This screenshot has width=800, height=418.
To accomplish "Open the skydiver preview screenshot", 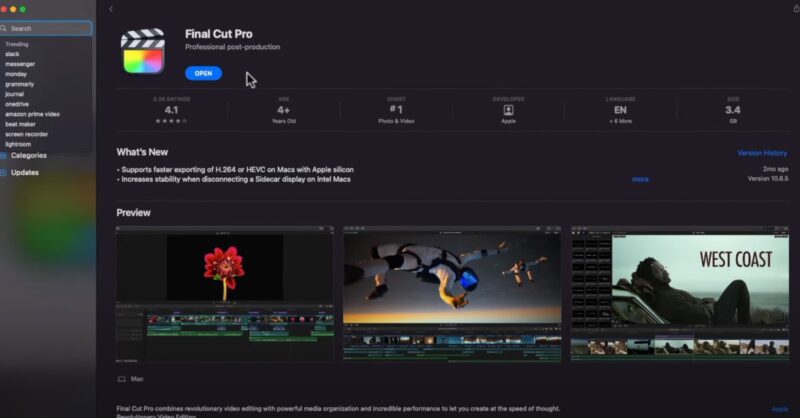I will (x=452, y=294).
